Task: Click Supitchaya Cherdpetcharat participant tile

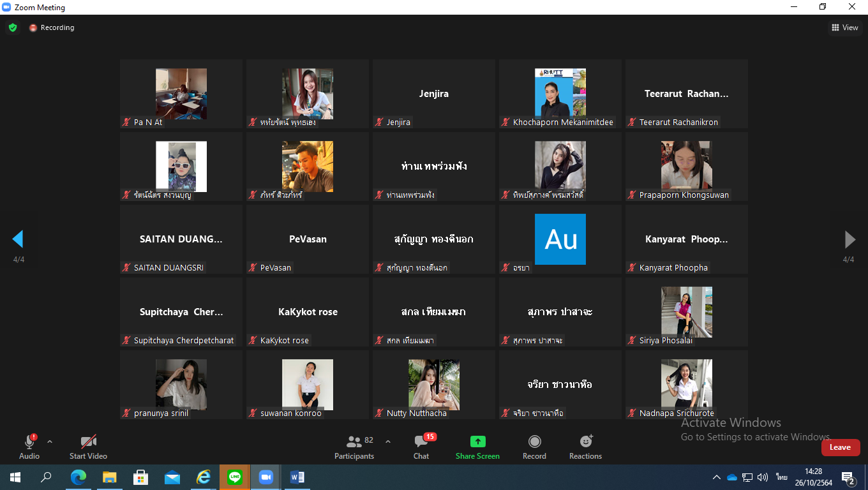Action: point(181,312)
